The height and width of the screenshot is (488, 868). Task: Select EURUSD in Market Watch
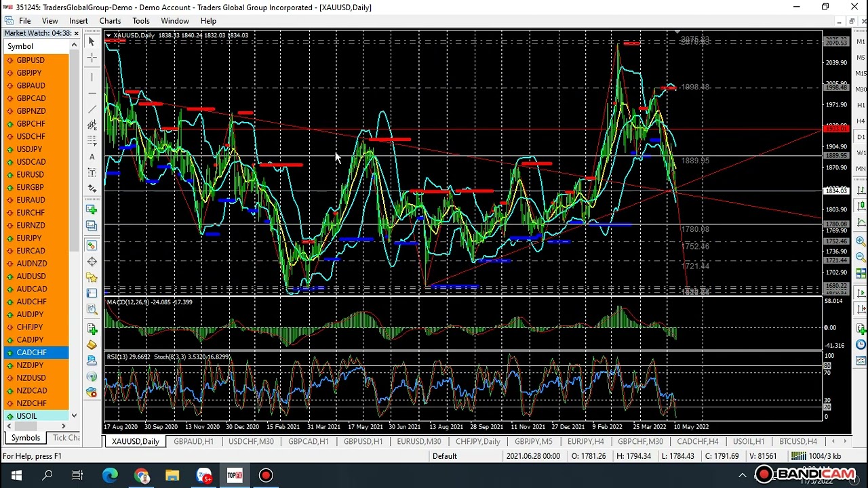pyautogui.click(x=36, y=175)
